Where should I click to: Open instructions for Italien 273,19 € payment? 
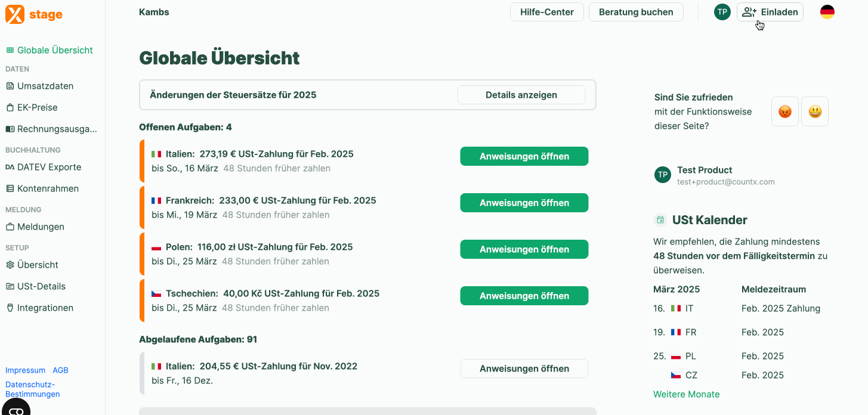524,156
